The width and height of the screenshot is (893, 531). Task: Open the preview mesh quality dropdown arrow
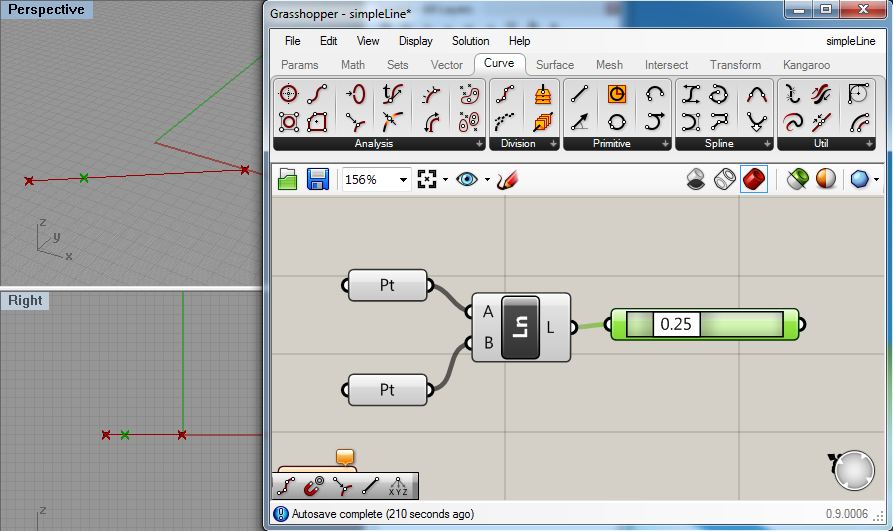[x=876, y=179]
